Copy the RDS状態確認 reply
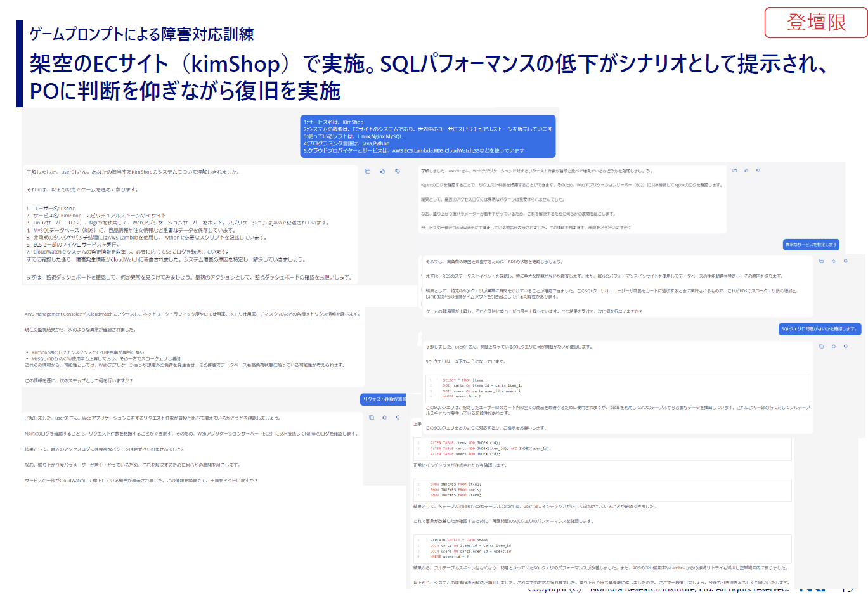Screen dimensions: 868x594 click(x=821, y=261)
